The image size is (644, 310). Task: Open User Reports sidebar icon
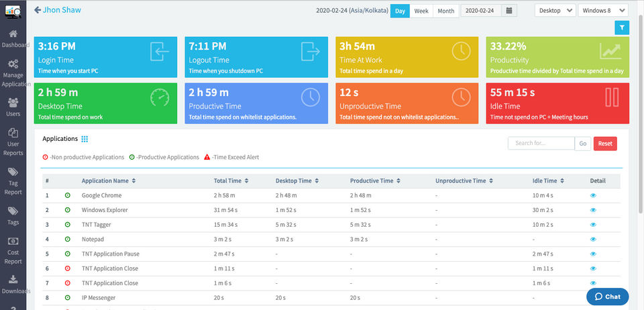(x=13, y=132)
